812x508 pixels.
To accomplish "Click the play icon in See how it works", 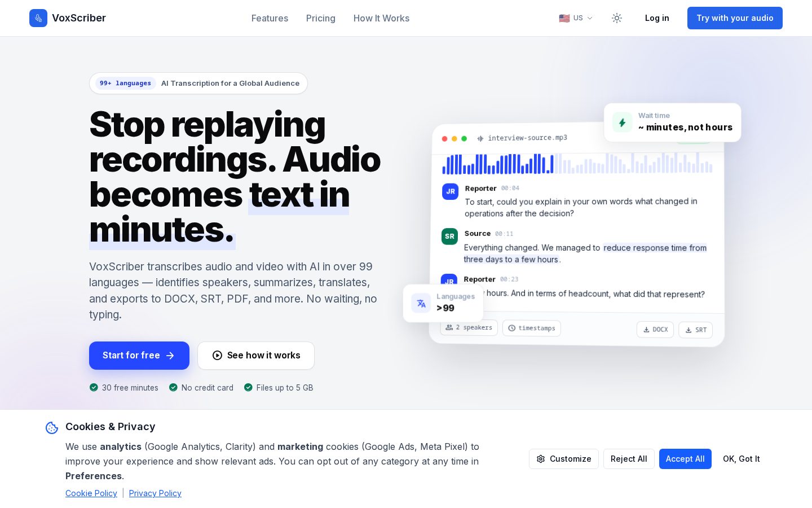I will pos(217,356).
